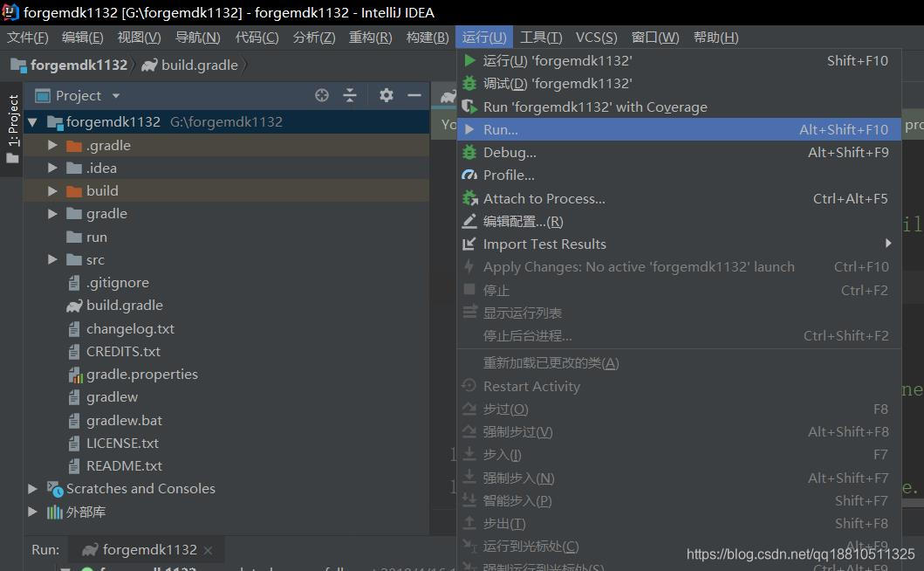The image size is (924, 571).
Task: Click the IntelliJ IDEA logo in title bar
Action: [x=10, y=12]
